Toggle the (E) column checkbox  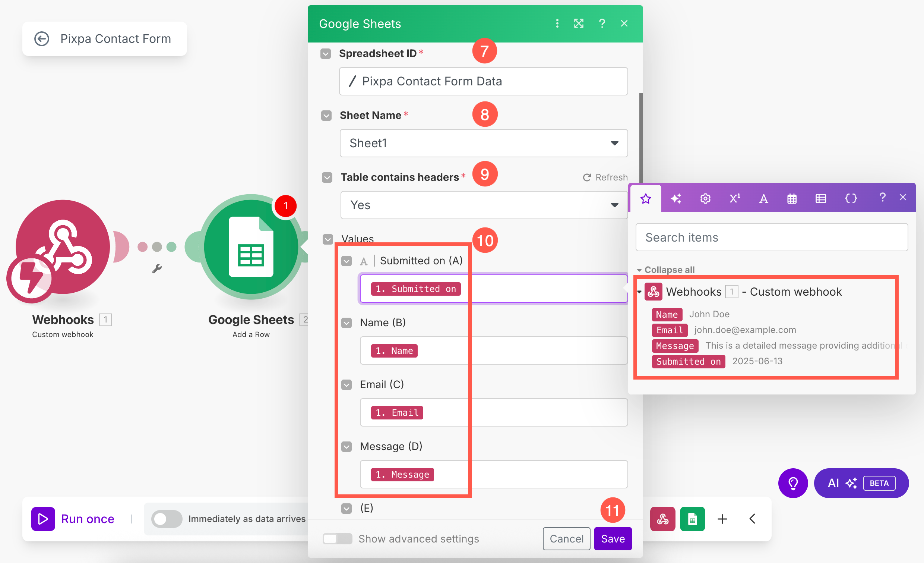pos(346,509)
